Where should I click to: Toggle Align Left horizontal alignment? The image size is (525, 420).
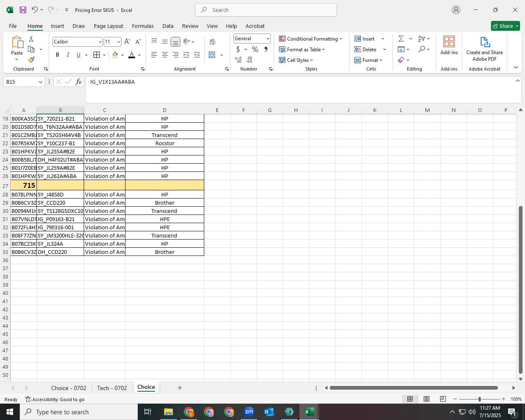tap(154, 55)
